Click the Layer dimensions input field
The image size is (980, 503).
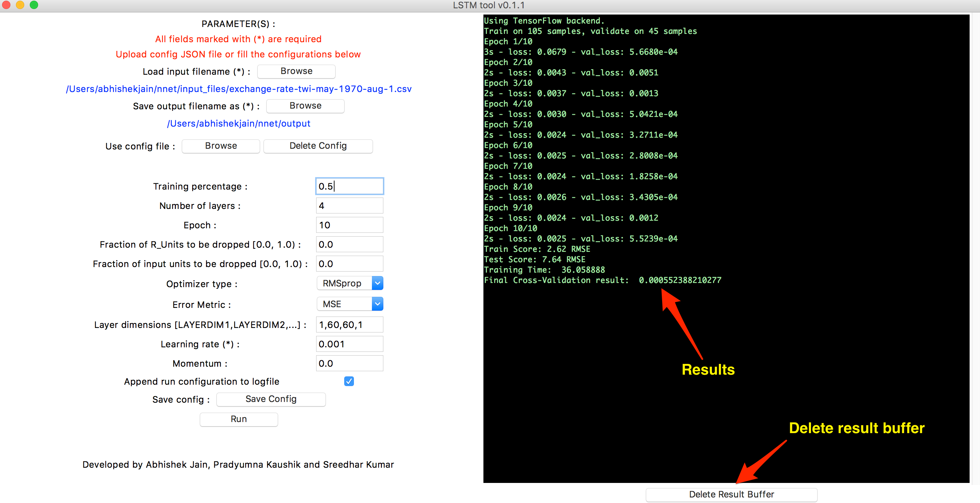click(x=349, y=325)
